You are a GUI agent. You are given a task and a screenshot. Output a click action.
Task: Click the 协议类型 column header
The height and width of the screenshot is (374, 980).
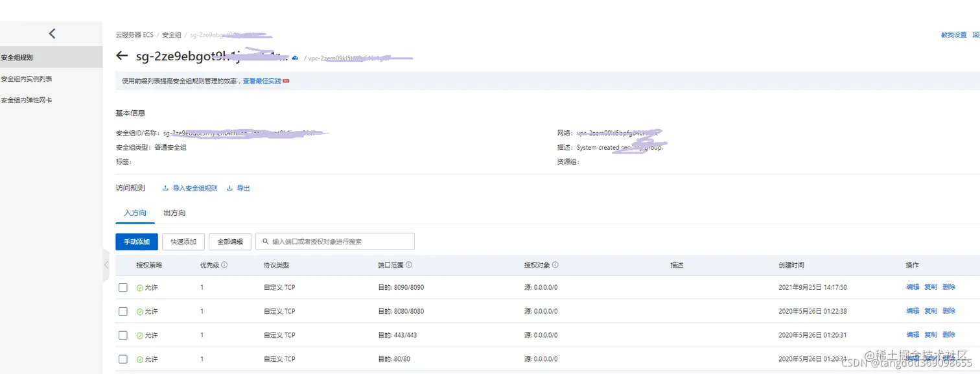click(276, 265)
